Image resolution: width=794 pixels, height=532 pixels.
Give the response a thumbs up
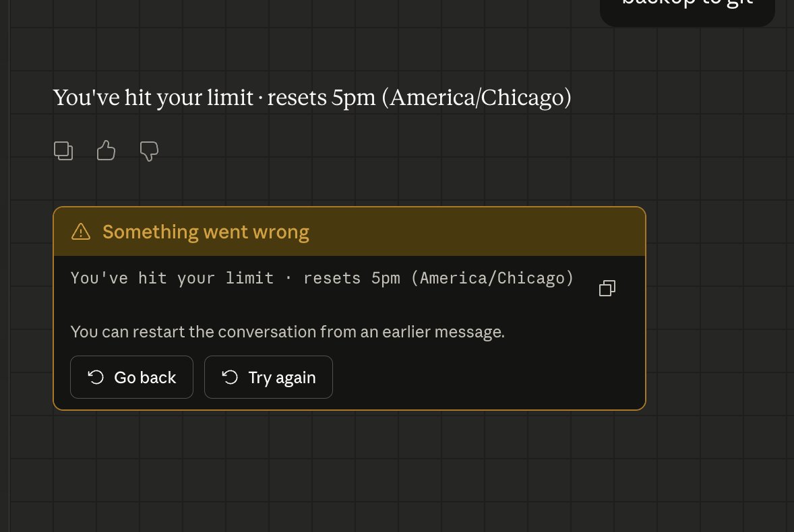(106, 151)
